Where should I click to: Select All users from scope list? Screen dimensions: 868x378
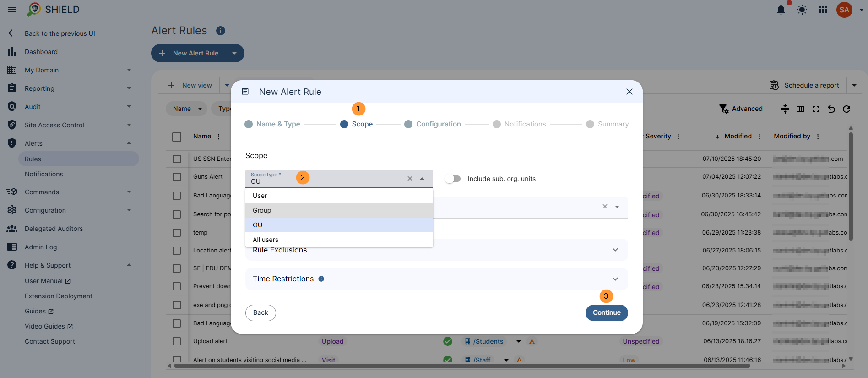[339, 240]
